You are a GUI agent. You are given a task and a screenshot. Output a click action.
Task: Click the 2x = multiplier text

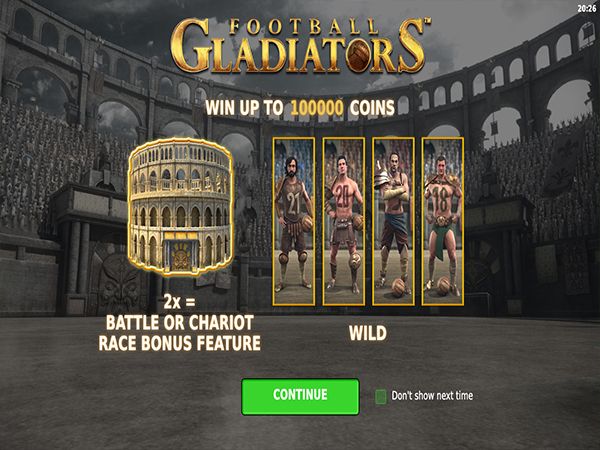click(179, 302)
